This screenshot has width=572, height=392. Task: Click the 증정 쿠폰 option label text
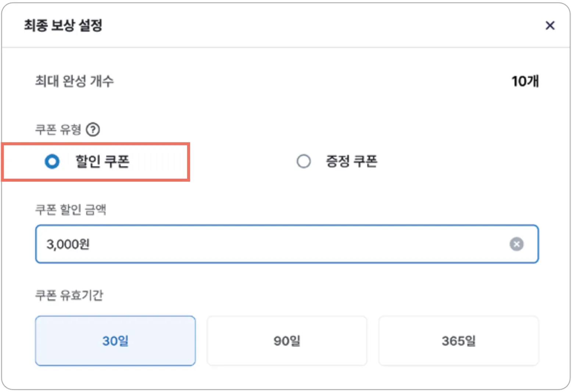tap(351, 161)
